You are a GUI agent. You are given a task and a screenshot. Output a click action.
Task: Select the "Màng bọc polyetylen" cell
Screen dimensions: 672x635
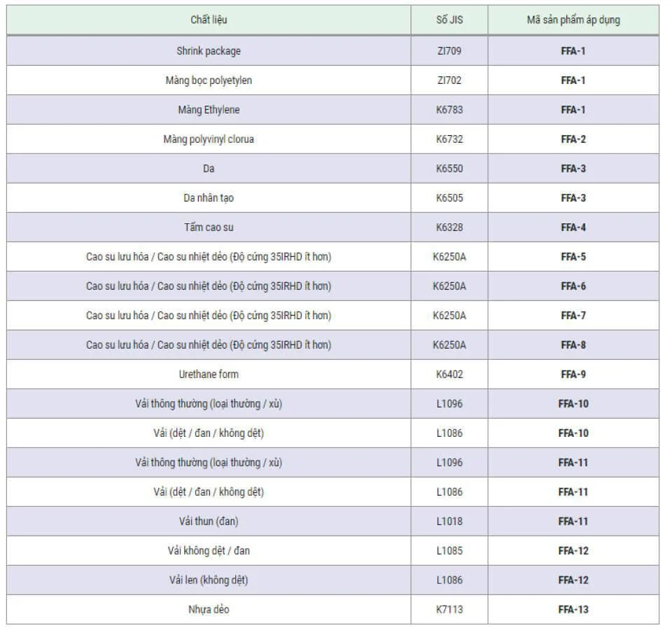tap(209, 81)
